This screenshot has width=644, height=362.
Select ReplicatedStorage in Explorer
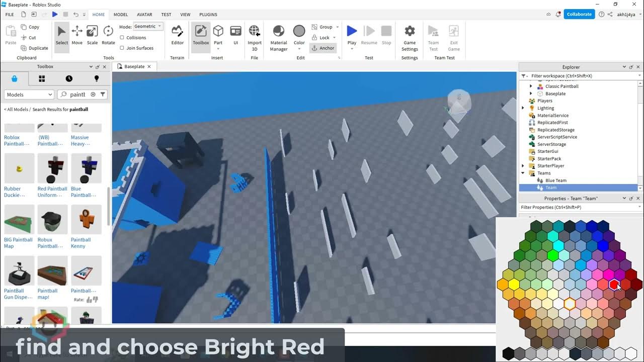click(x=555, y=130)
